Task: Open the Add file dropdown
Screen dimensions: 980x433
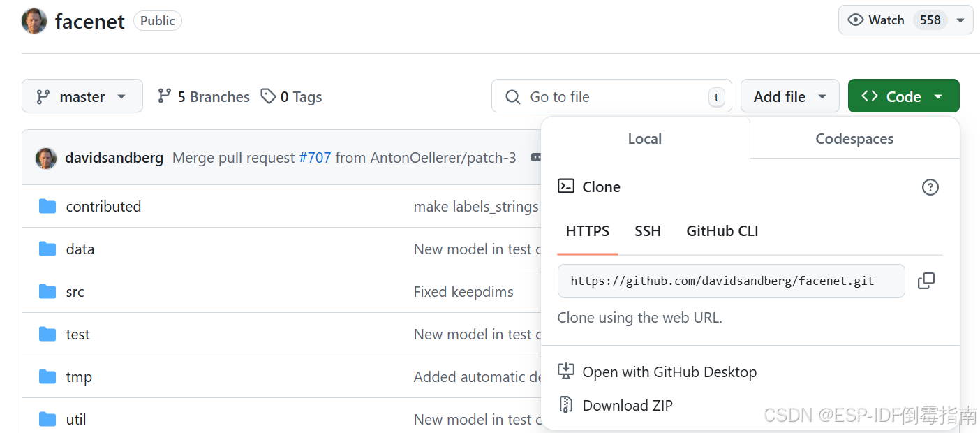Action: (790, 96)
